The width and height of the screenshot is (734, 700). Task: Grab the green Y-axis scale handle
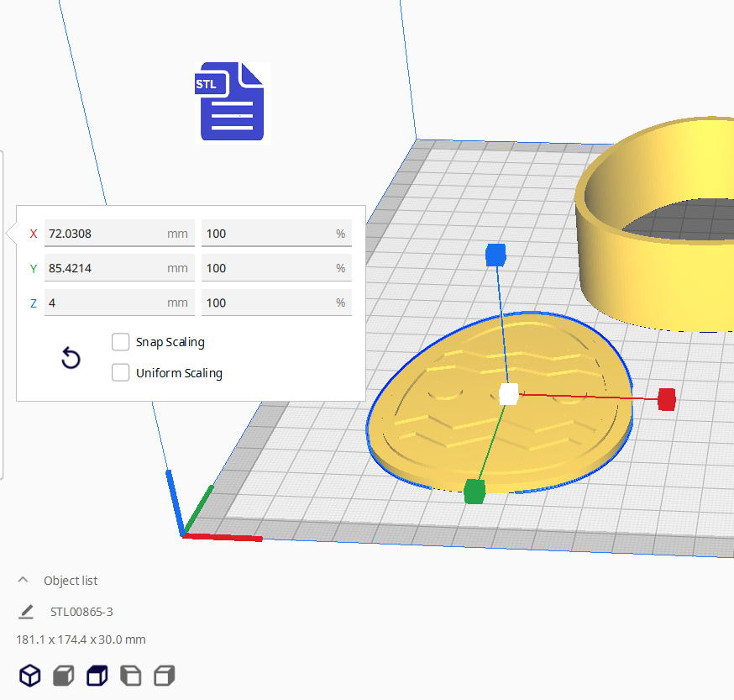[x=474, y=491]
